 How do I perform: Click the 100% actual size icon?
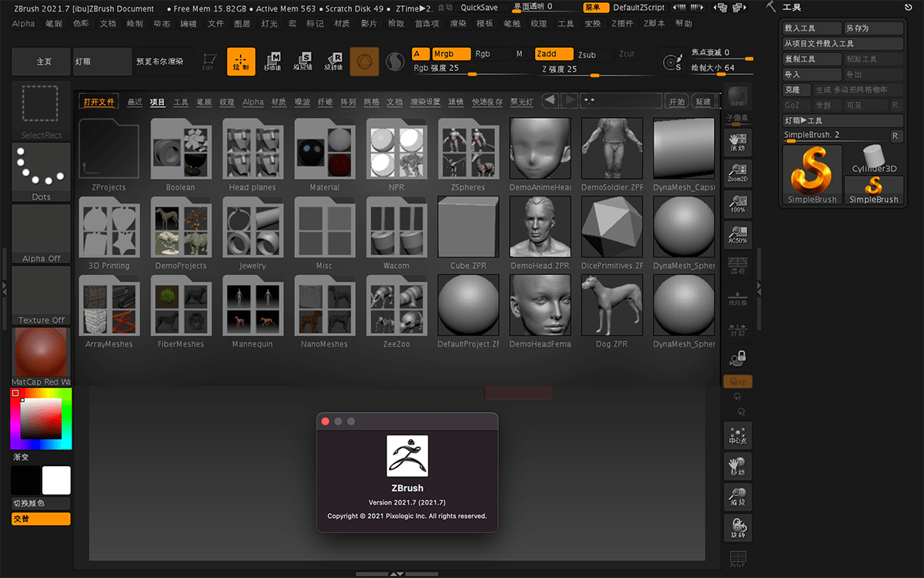tap(738, 203)
